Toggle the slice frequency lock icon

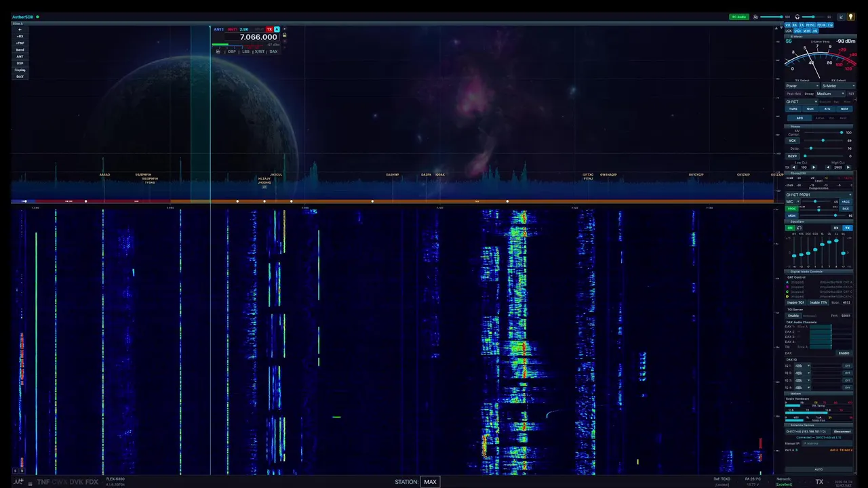285,35
